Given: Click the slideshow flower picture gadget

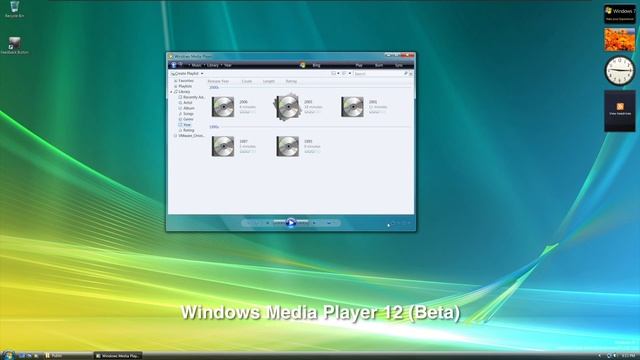Looking at the screenshot, I should point(620,40).
